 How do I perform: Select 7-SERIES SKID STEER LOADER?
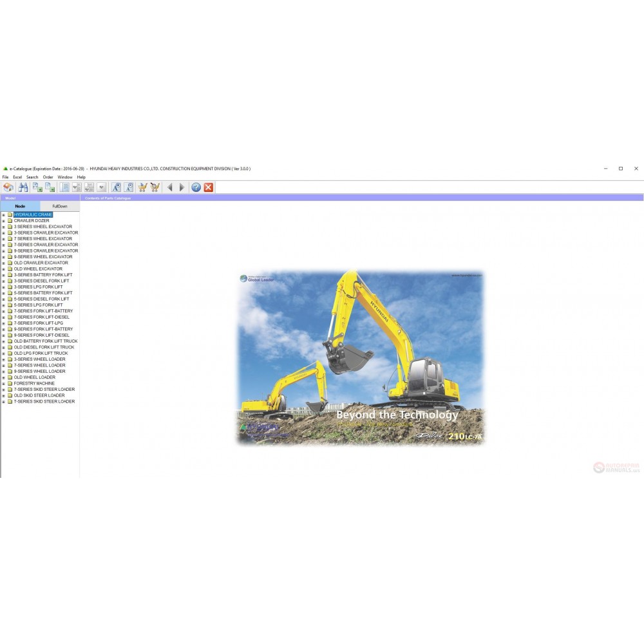tap(44, 390)
